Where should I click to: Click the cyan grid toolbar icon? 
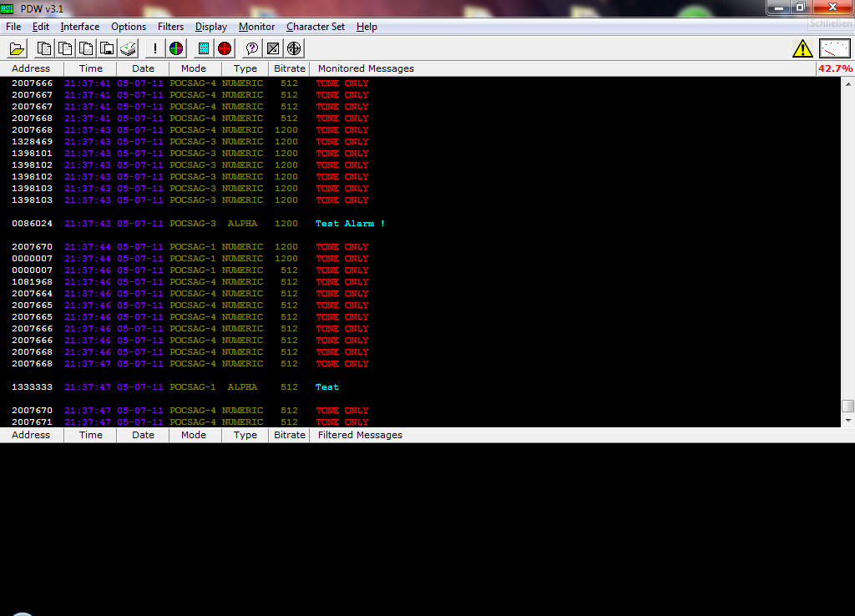tap(203, 48)
